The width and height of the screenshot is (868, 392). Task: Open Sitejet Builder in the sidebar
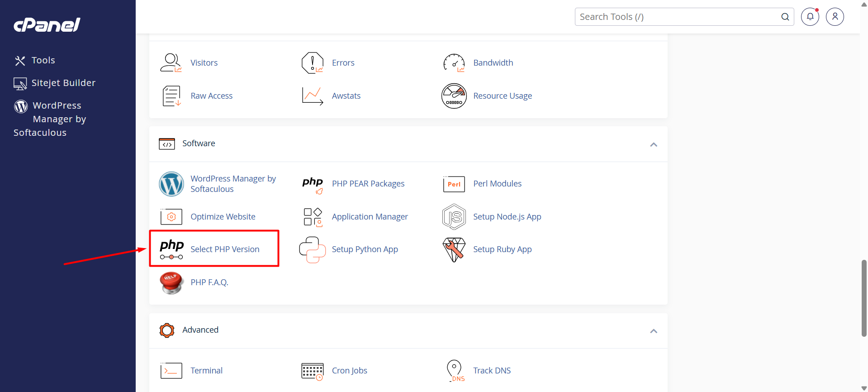[x=55, y=83]
